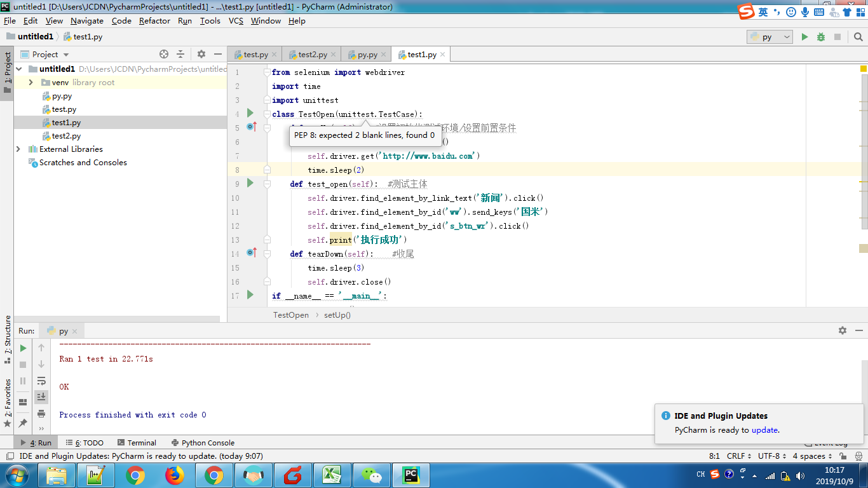The width and height of the screenshot is (868, 488).
Task: Open Firefox from Windows taskbar
Action: [175, 475]
